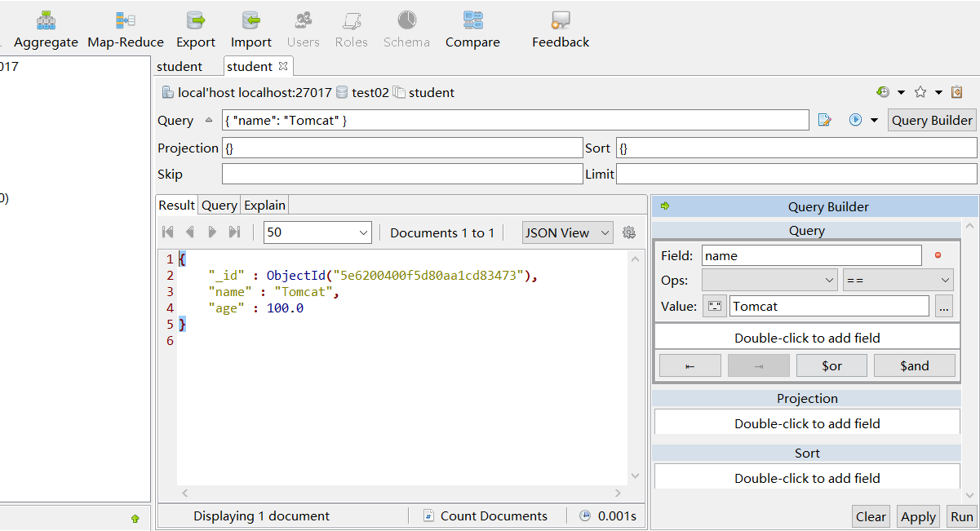
Task: Click the paste query clipboard icon
Action: tap(957, 92)
